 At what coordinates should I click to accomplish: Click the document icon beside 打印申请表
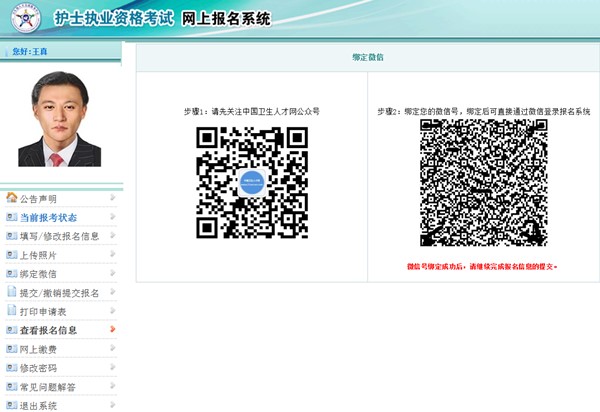(x=12, y=310)
